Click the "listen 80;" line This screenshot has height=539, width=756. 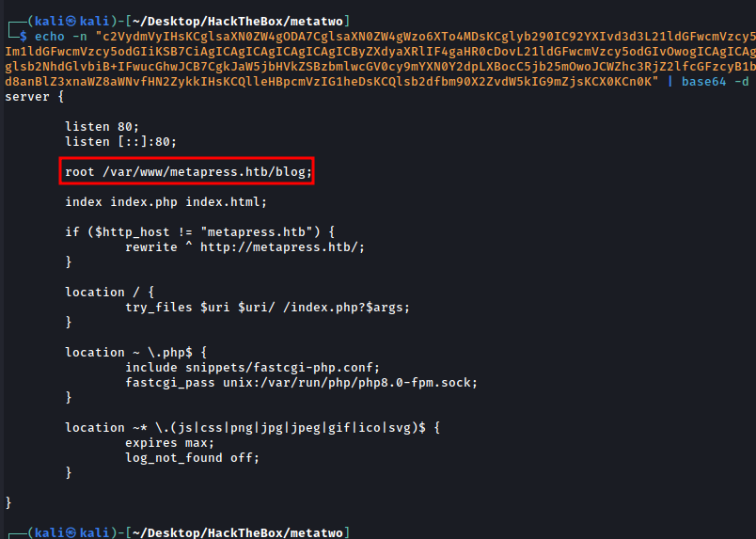pos(102,126)
